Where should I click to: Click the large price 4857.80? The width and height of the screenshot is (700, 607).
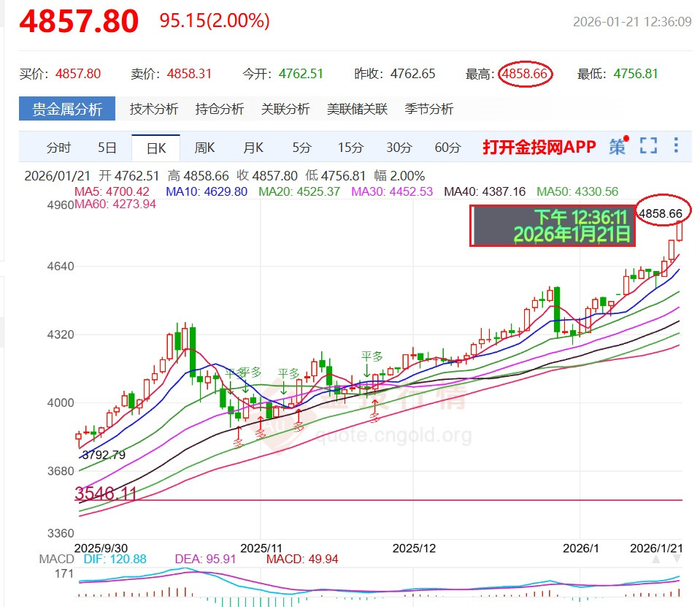pyautogui.click(x=79, y=21)
